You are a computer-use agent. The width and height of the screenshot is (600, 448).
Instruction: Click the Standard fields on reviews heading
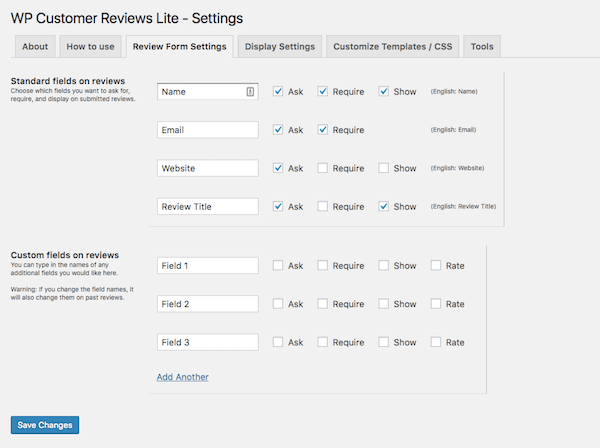click(68, 81)
